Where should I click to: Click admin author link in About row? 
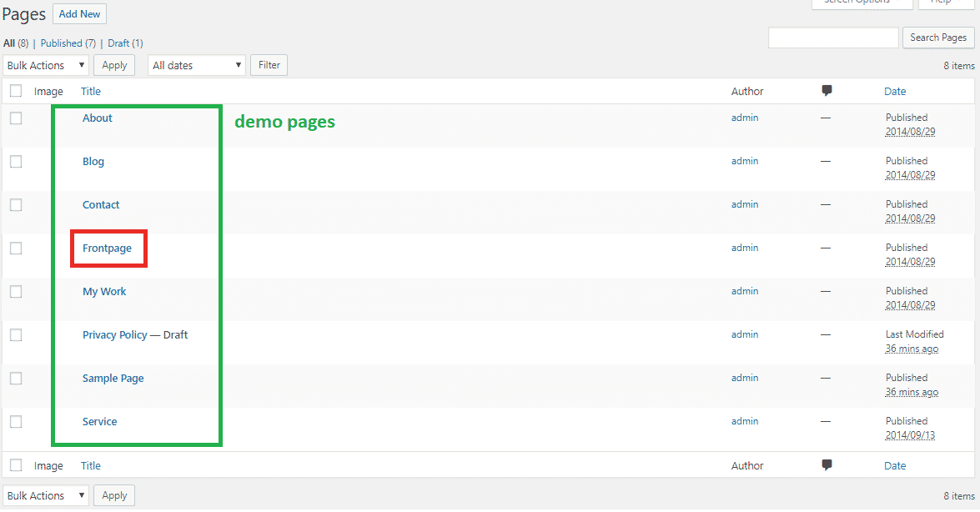pos(744,118)
